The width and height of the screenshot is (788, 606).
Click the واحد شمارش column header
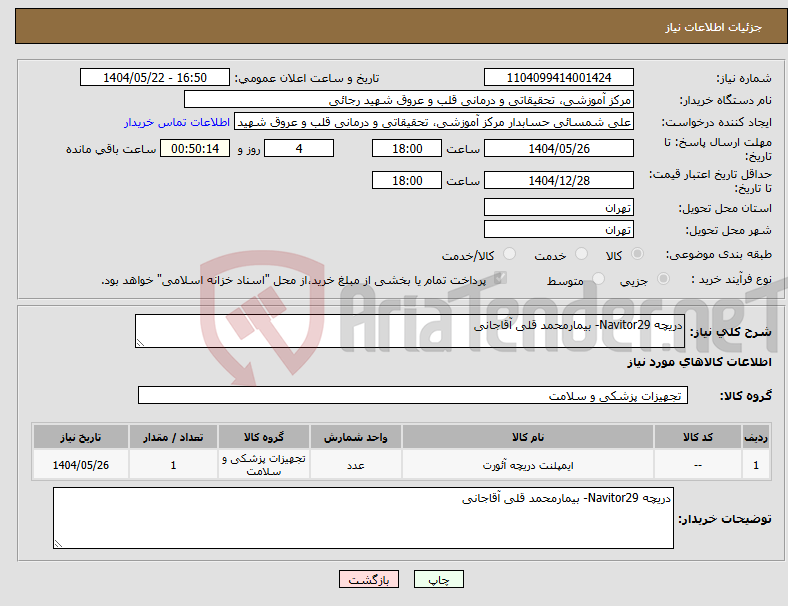tap(356, 437)
